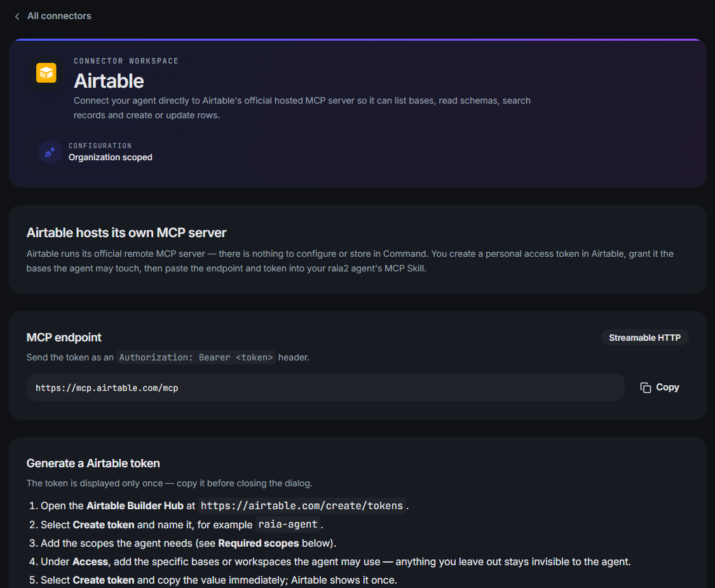The image size is (715, 588).
Task: Click the plug configuration icon
Action: click(x=50, y=152)
